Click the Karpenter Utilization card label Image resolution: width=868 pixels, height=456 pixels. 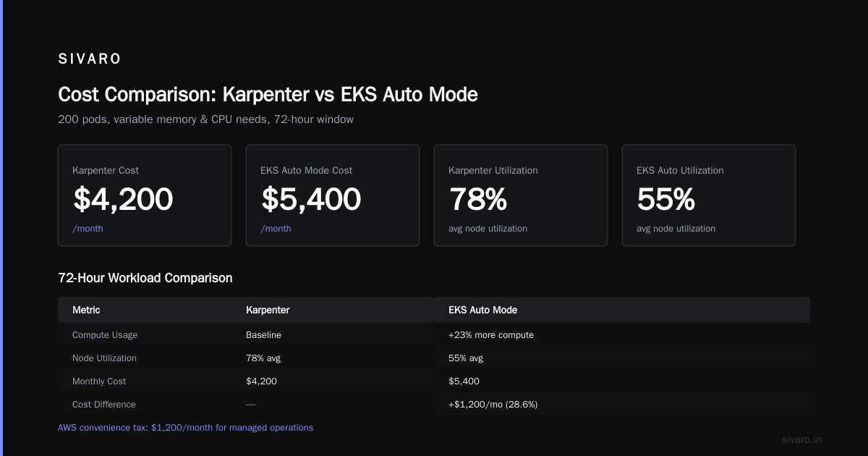(493, 170)
